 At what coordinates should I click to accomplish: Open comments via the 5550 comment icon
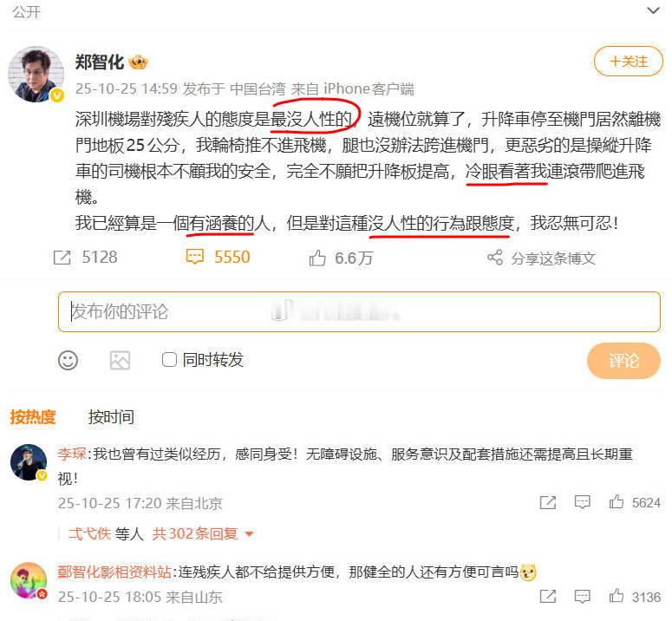[194, 257]
